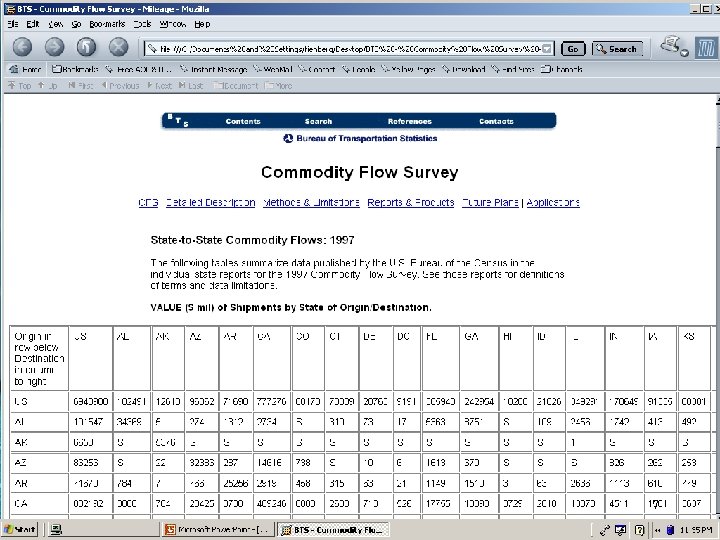720x540 pixels.
Task: Reload the current page
Action: point(86,47)
